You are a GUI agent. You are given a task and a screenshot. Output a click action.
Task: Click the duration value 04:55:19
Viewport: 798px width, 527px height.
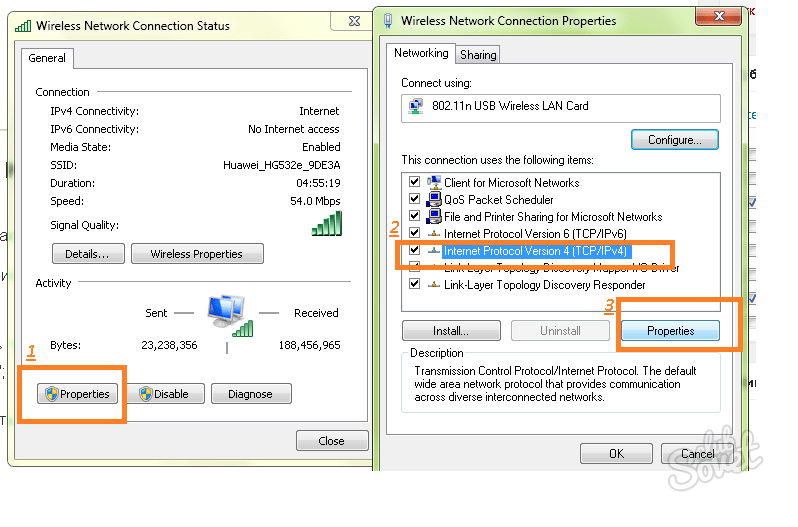318,183
